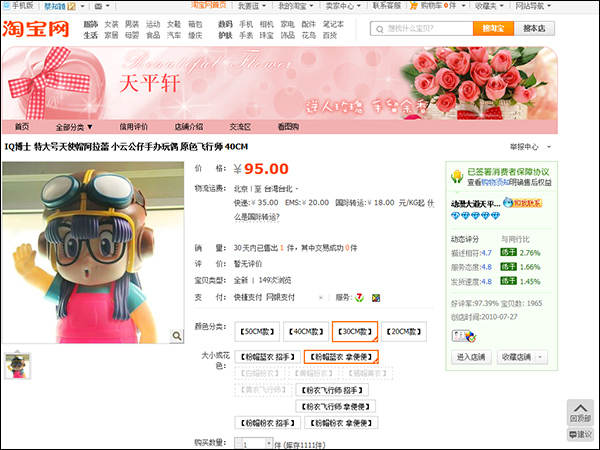Click the magnifier zoom icon on product image
The image size is (600, 450).
click(177, 336)
